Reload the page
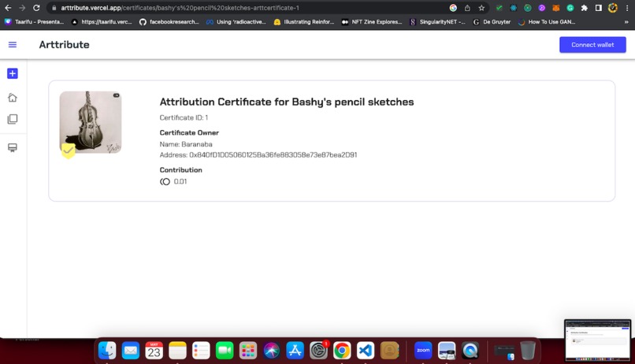The image size is (635, 364). 36,8
